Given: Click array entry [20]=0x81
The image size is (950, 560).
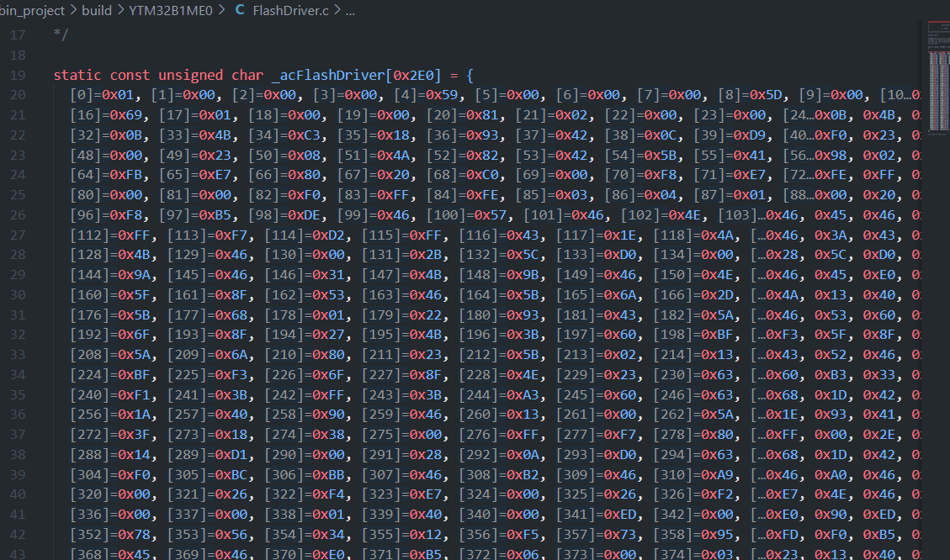Looking at the screenshot, I should coord(462,115).
